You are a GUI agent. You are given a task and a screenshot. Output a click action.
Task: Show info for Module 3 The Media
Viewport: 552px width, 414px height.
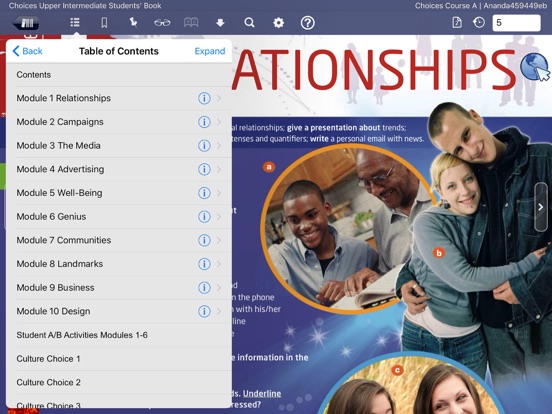tap(204, 145)
